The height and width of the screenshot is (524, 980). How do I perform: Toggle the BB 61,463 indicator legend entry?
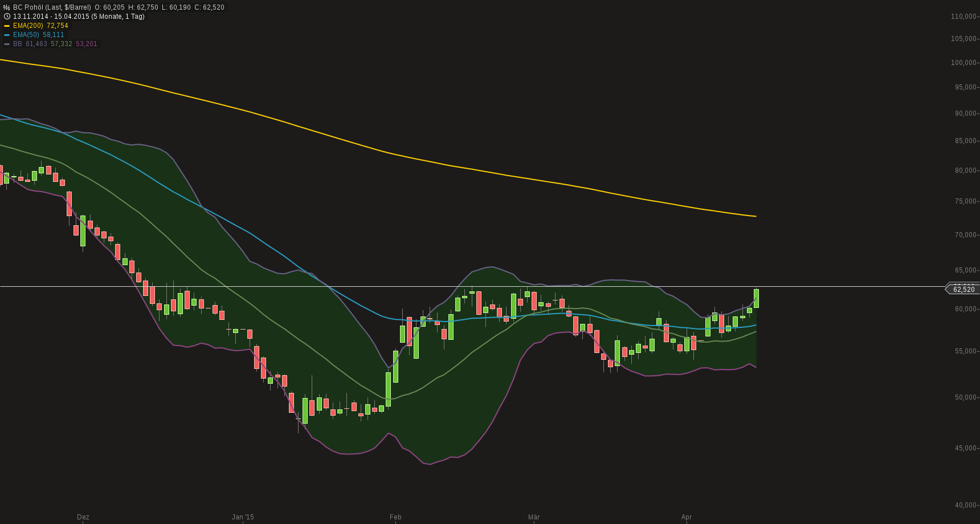(x=28, y=44)
